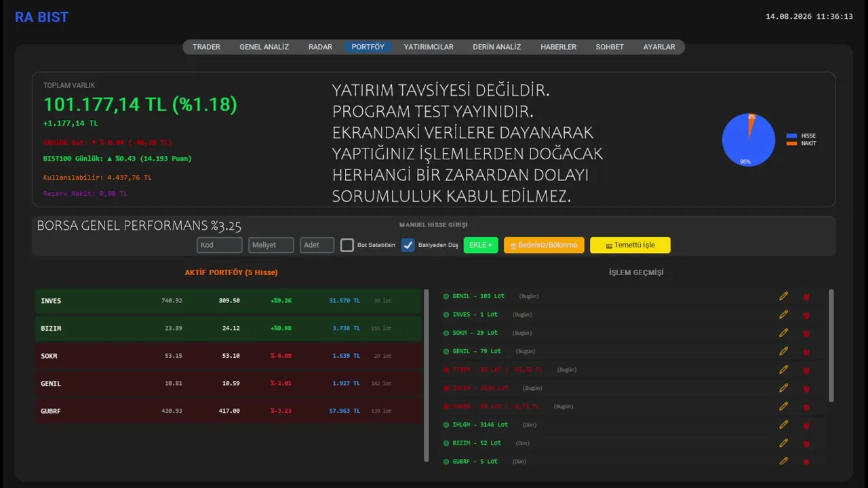Uncheck the Bakiyeden Düş checkbox

[408, 245]
